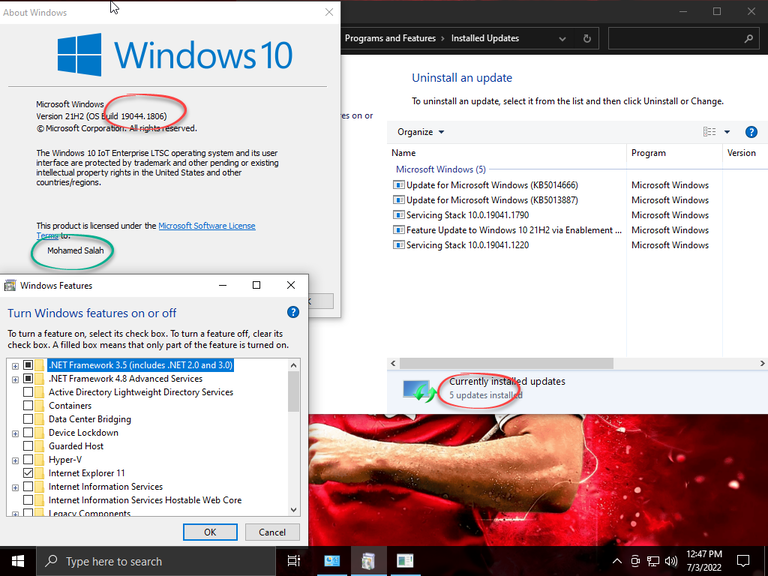768x576 pixels.
Task: Open Task View from the taskbar
Action: coord(293,561)
